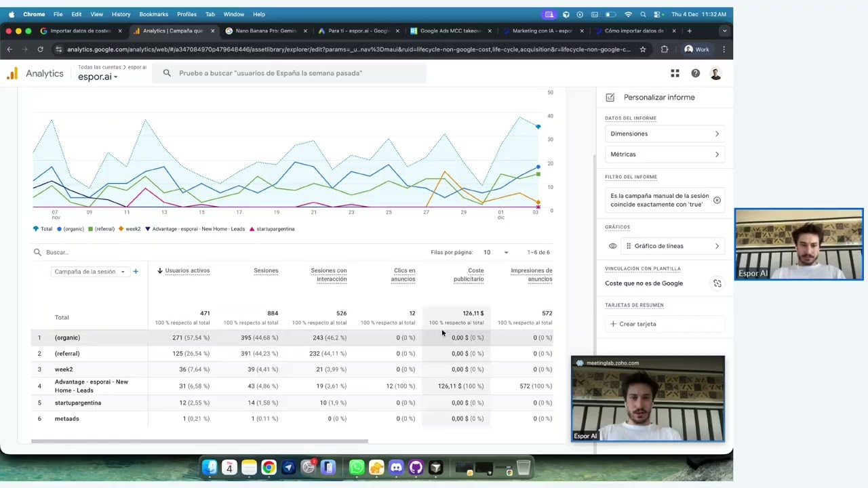Click the browser address bar URL
The height and width of the screenshot is (488, 868).
[x=348, y=49]
